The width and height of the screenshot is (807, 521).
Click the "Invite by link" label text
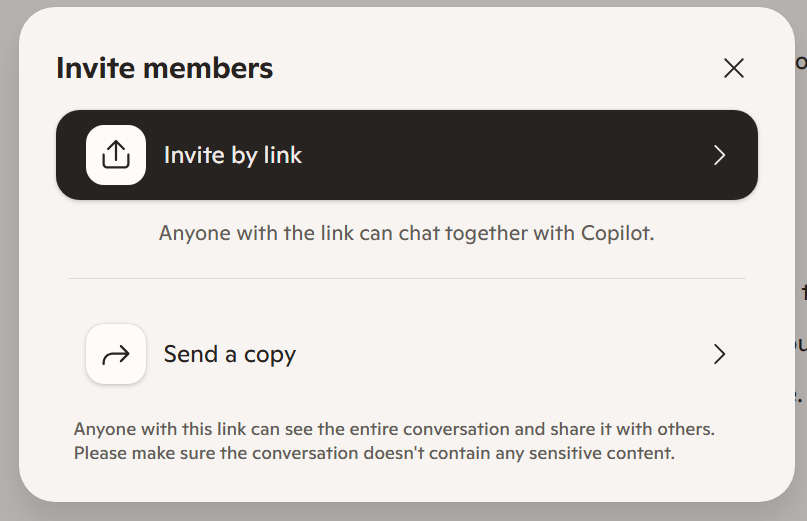click(232, 155)
